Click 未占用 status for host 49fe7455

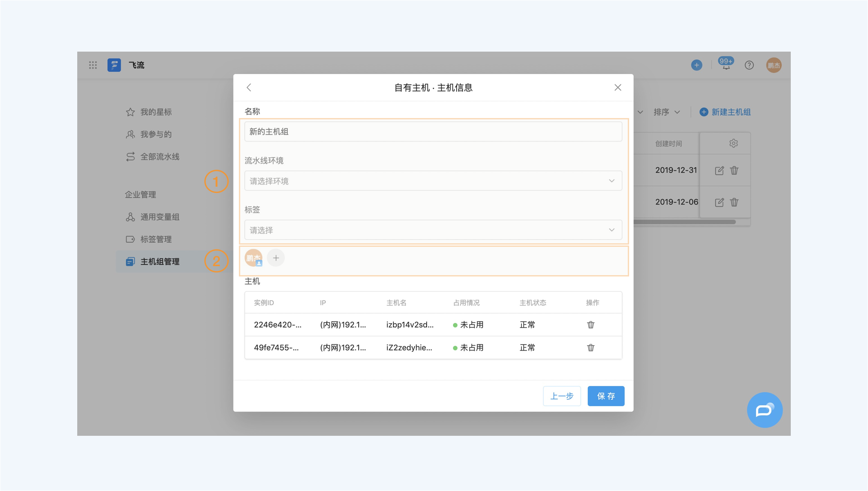(468, 347)
